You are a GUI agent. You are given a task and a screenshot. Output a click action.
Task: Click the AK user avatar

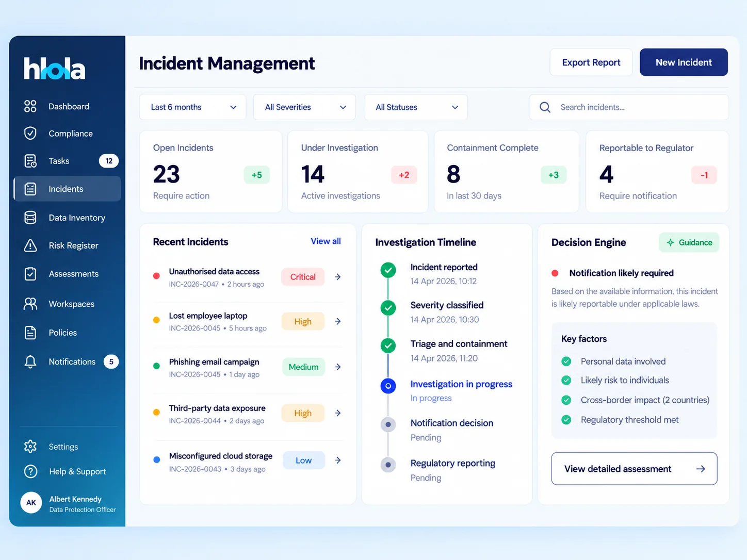coord(31,503)
